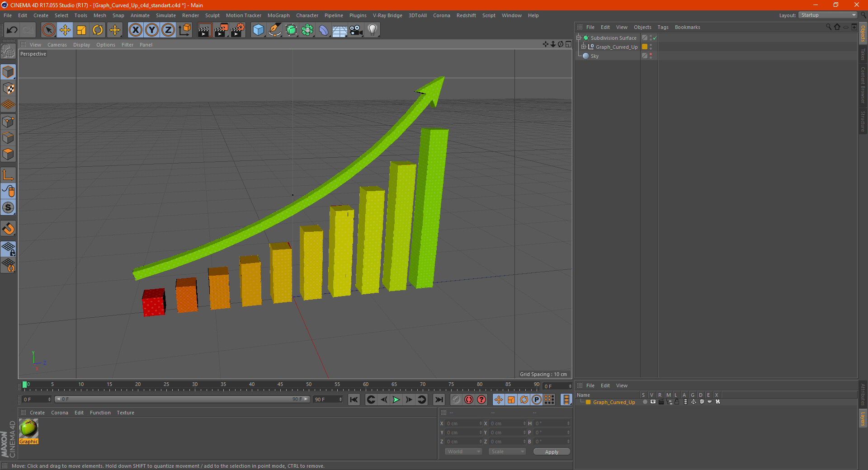Open material manager Create menu

click(37, 413)
